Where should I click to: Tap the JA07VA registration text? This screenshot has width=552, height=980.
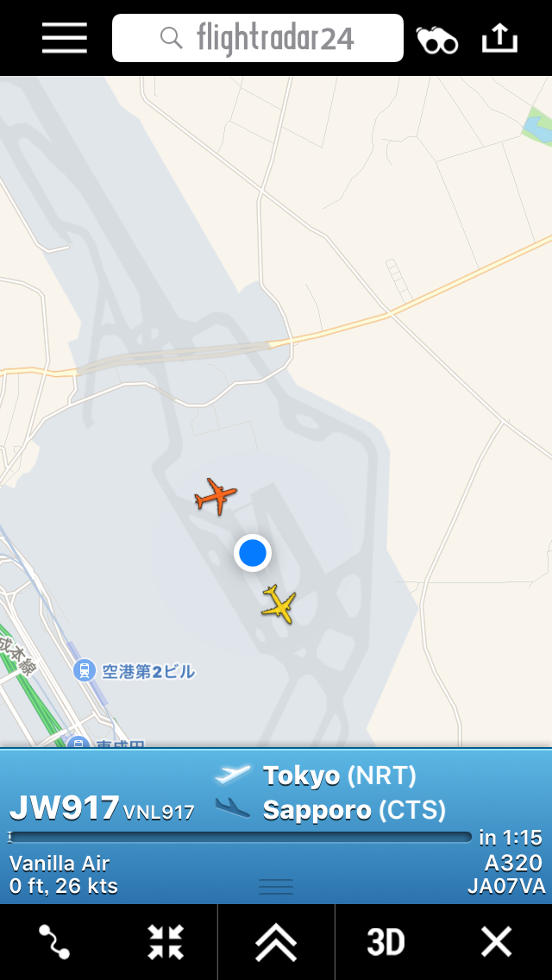coord(506,887)
